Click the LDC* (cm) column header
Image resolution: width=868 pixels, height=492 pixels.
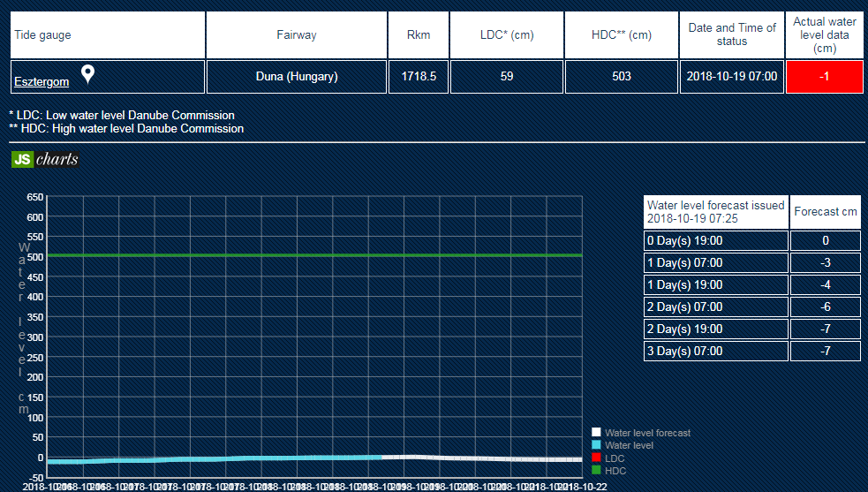point(506,35)
